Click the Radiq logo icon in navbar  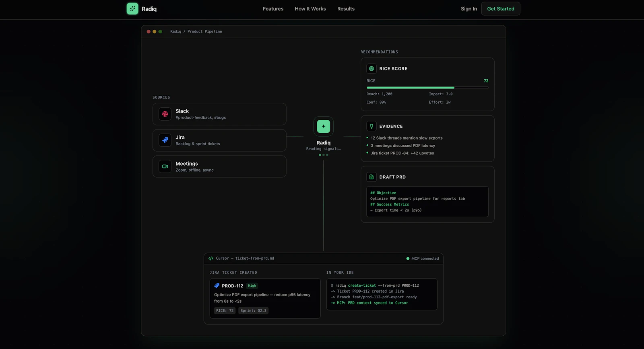pos(132,9)
